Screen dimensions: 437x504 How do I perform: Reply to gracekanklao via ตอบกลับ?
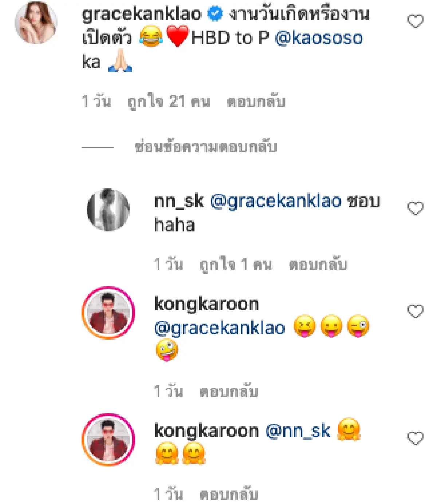coord(258,102)
